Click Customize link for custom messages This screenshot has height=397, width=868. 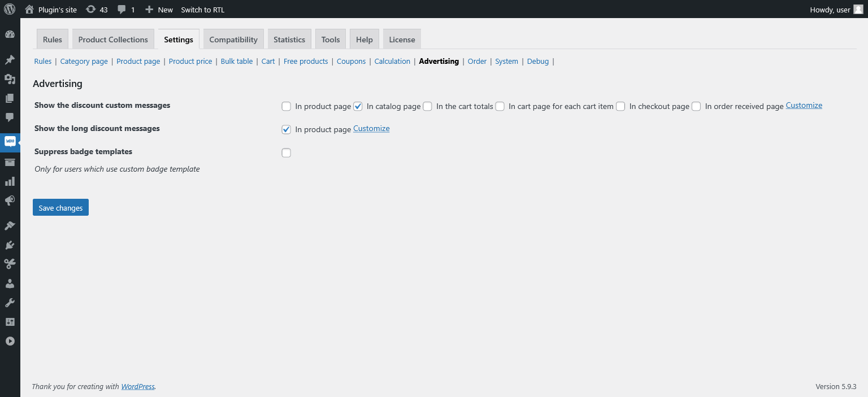804,106
